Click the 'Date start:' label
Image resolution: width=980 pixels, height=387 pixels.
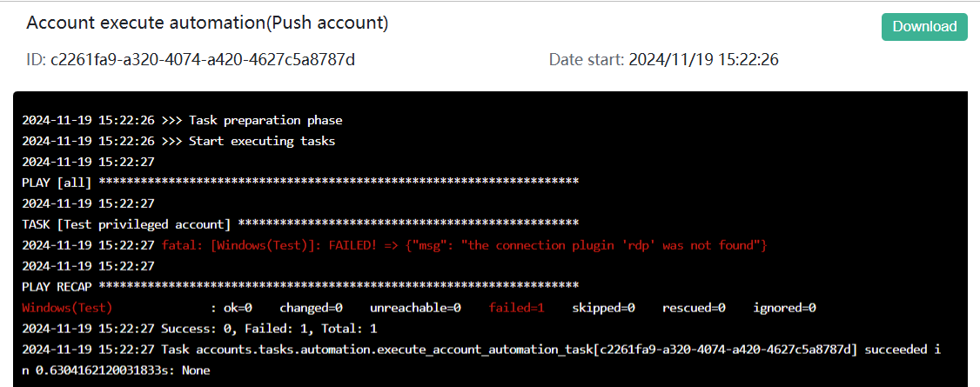[587, 60]
